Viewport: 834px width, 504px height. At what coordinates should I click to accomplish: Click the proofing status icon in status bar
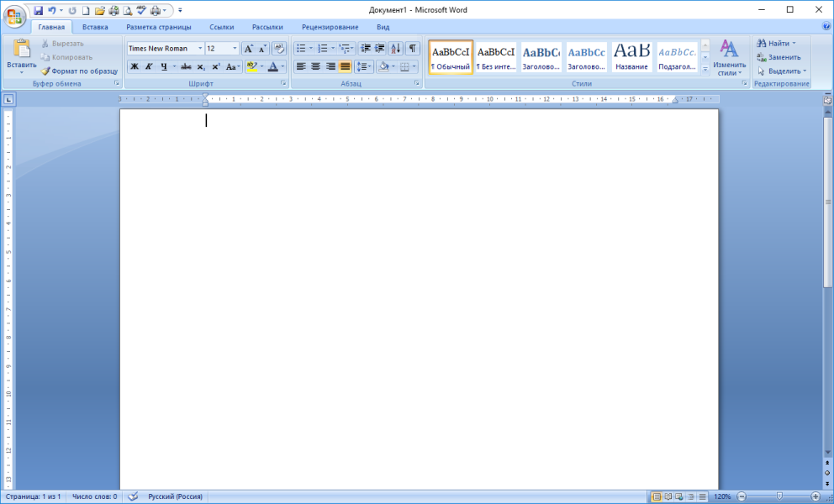click(133, 496)
